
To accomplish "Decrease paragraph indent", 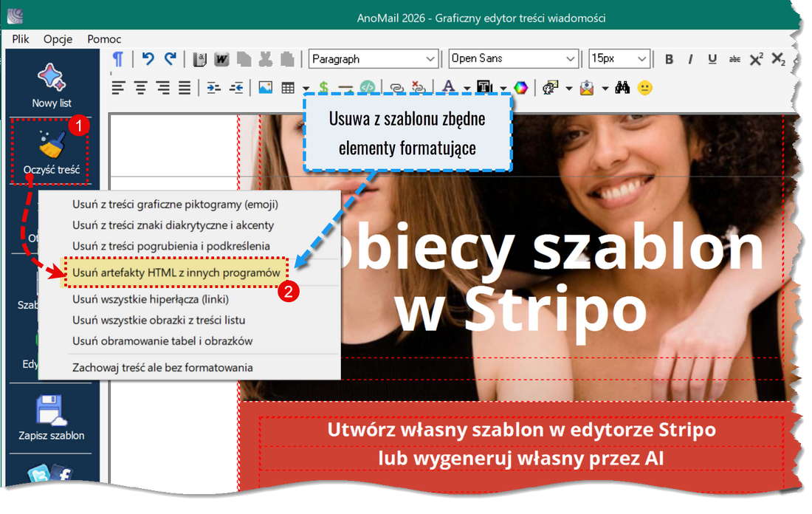I will (x=236, y=88).
